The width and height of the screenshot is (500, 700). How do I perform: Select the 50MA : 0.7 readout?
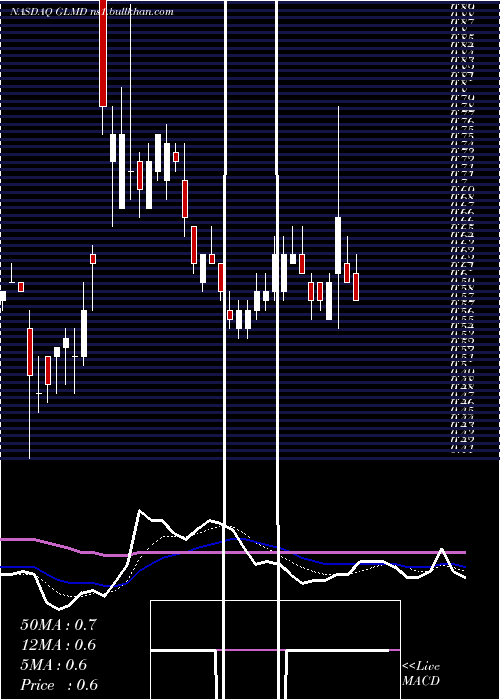[58, 625]
